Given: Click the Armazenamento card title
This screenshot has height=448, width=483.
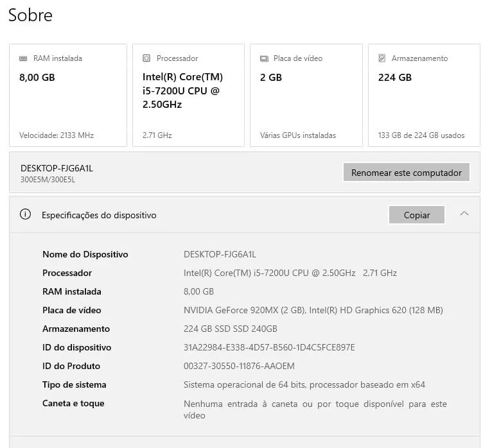Looking at the screenshot, I should (x=419, y=58).
